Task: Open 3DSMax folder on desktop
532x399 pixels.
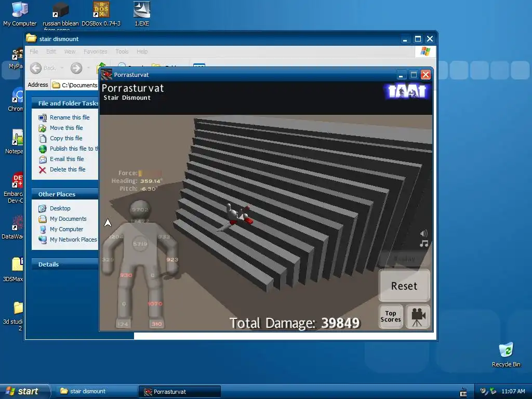Action: [14, 270]
